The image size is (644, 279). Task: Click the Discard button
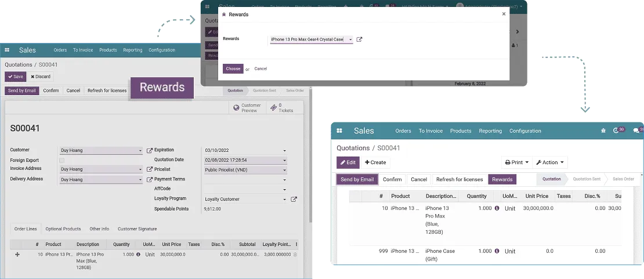point(40,77)
